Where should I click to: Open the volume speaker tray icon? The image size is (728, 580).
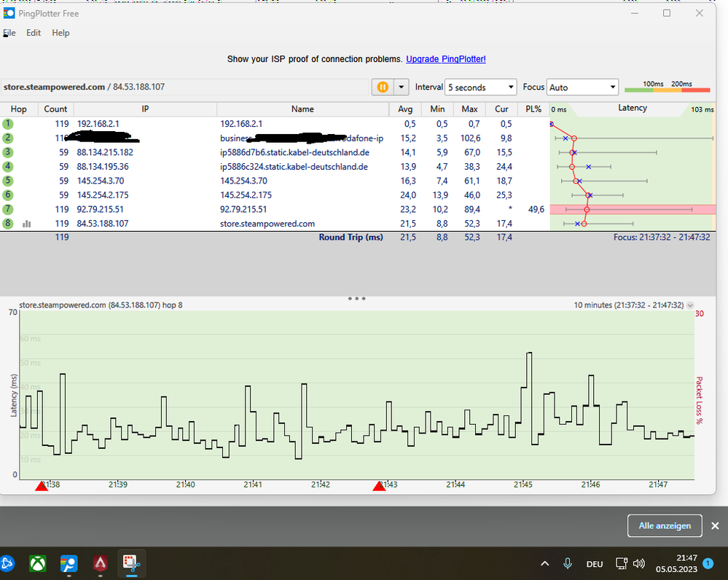(639, 564)
